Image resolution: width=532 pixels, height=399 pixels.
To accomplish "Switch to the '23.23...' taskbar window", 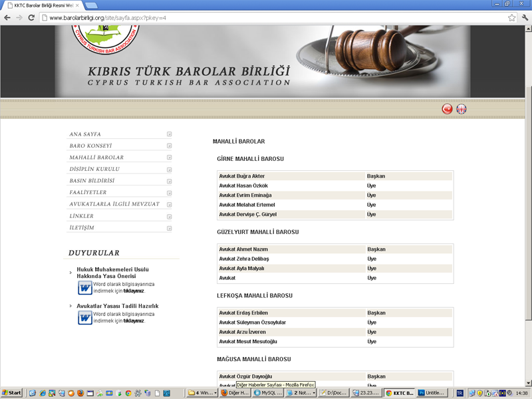I will [x=366, y=393].
